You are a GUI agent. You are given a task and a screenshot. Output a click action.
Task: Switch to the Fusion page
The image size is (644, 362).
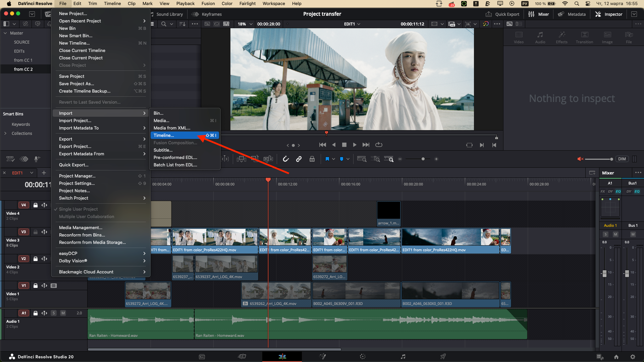coord(323,357)
